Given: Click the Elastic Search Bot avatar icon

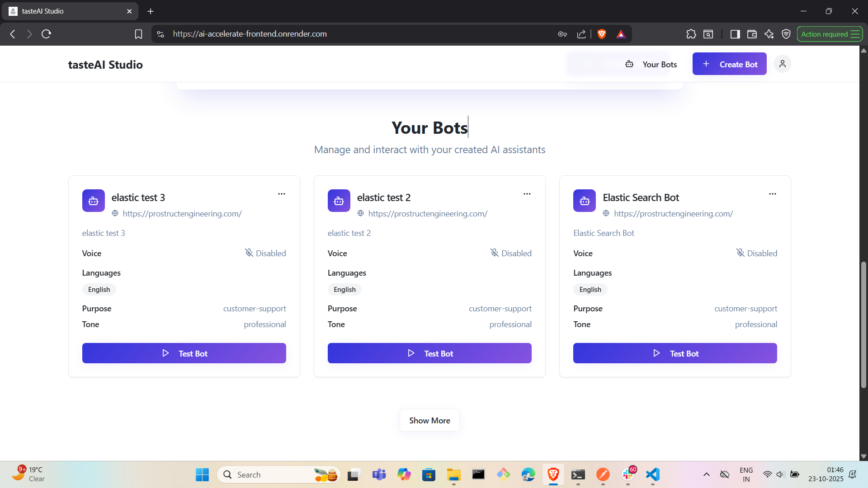Looking at the screenshot, I should (x=585, y=201).
